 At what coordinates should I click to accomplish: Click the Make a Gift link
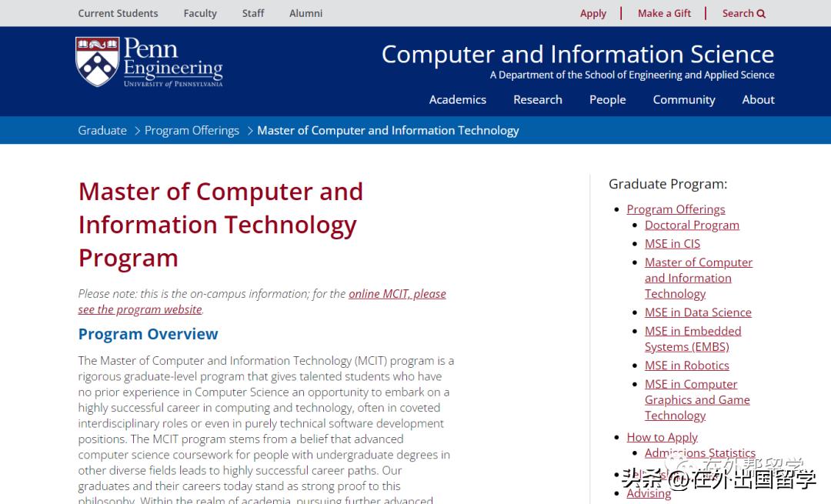pos(664,13)
